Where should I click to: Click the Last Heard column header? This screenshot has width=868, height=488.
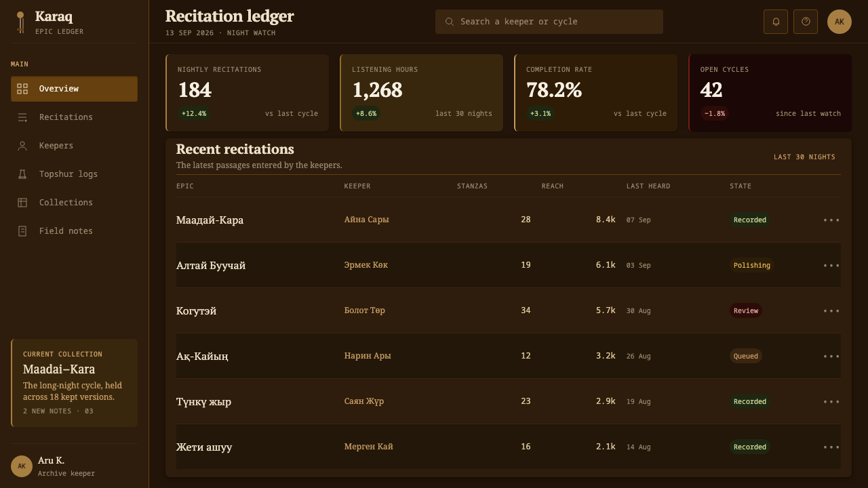pyautogui.click(x=648, y=186)
